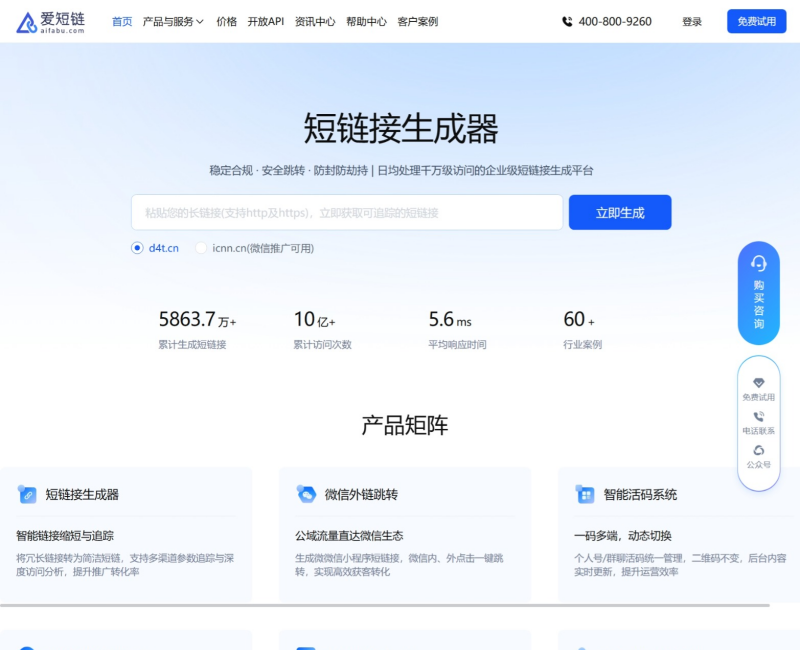Click the long link input field

[x=347, y=212]
